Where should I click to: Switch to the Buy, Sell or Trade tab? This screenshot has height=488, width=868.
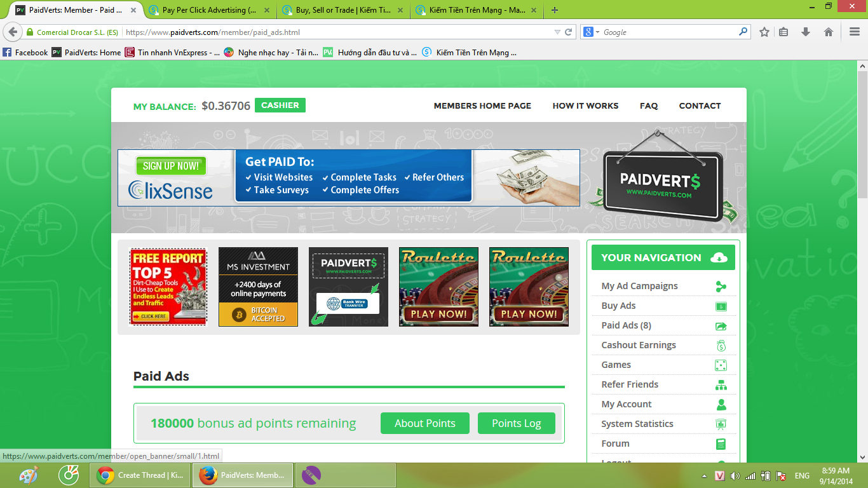pos(342,10)
